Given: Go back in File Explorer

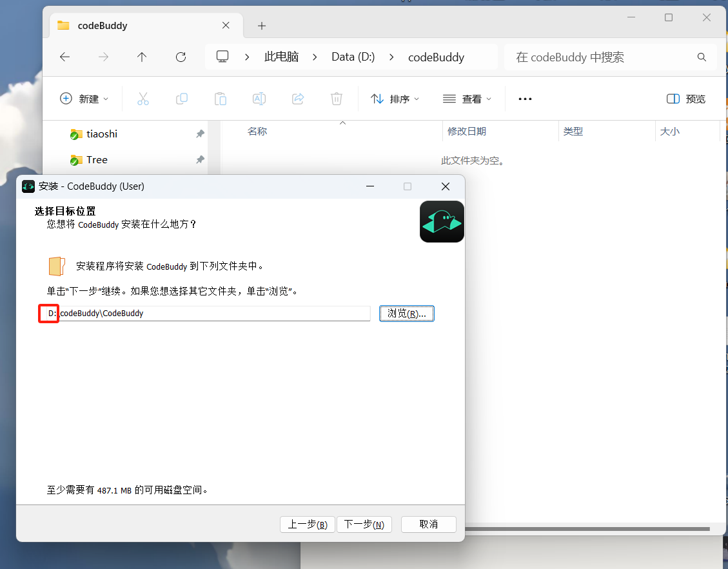Looking at the screenshot, I should pos(64,57).
